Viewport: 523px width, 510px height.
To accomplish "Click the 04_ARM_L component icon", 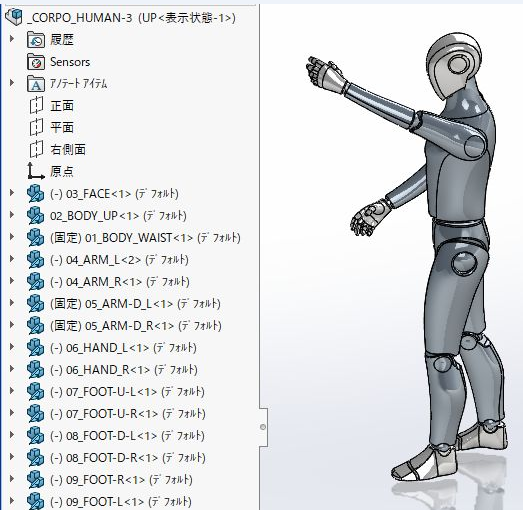I will 35,260.
